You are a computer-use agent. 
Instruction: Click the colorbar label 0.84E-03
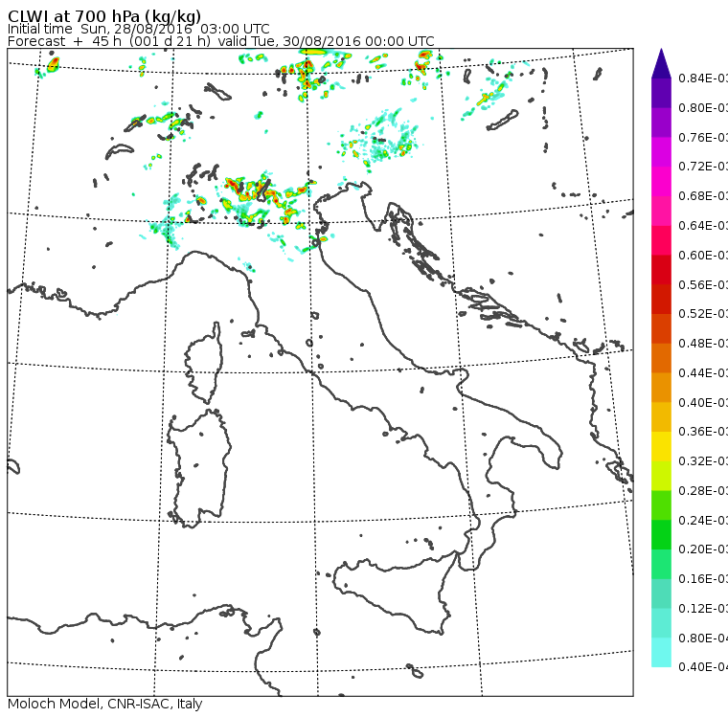(x=703, y=78)
